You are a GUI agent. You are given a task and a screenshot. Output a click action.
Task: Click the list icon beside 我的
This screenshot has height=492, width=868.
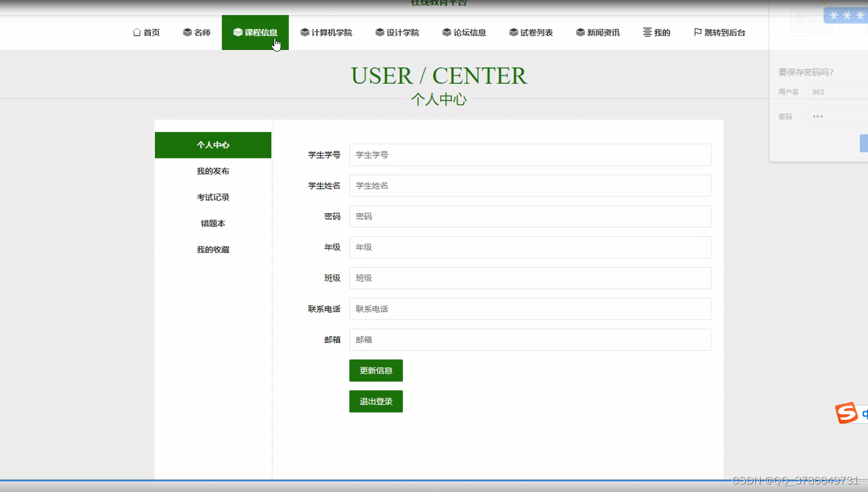click(x=647, y=32)
